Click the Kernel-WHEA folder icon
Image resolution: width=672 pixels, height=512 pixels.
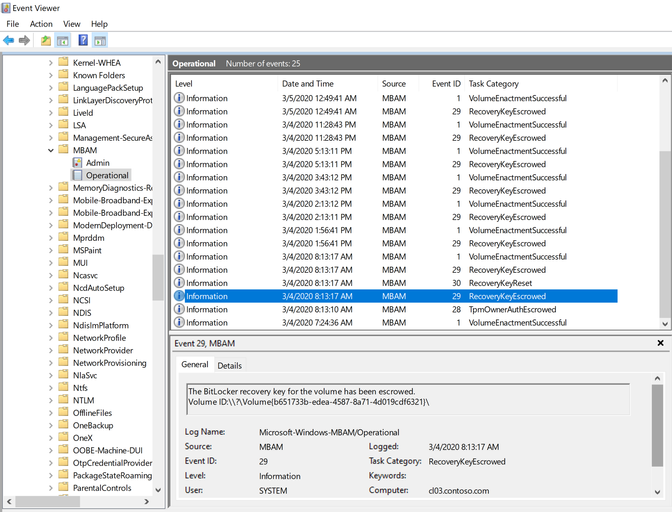click(63, 62)
